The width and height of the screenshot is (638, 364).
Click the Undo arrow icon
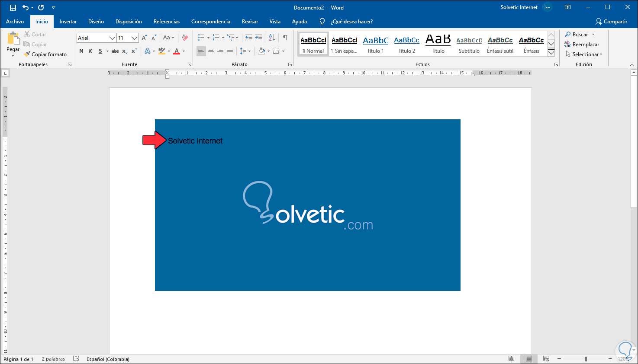[26, 8]
